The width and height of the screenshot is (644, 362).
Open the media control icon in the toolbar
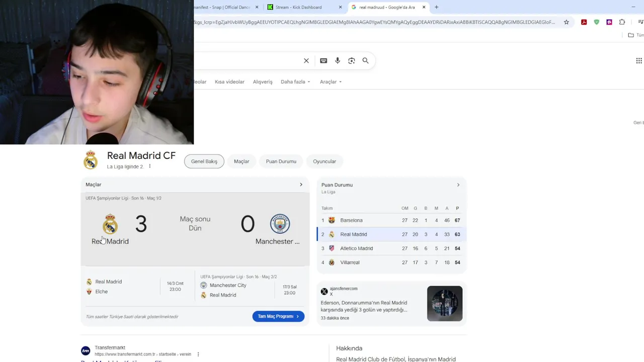click(x=640, y=22)
